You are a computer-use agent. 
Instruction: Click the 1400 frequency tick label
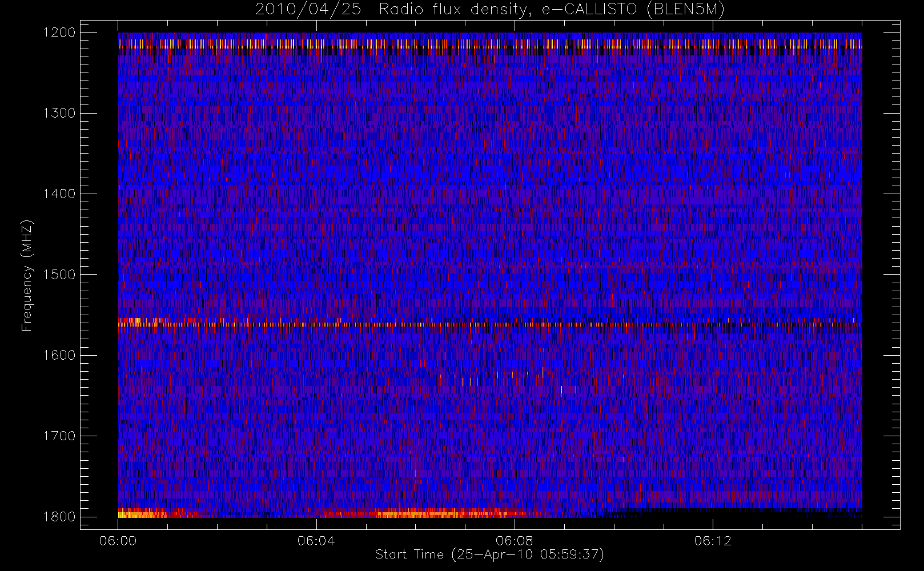(x=59, y=194)
